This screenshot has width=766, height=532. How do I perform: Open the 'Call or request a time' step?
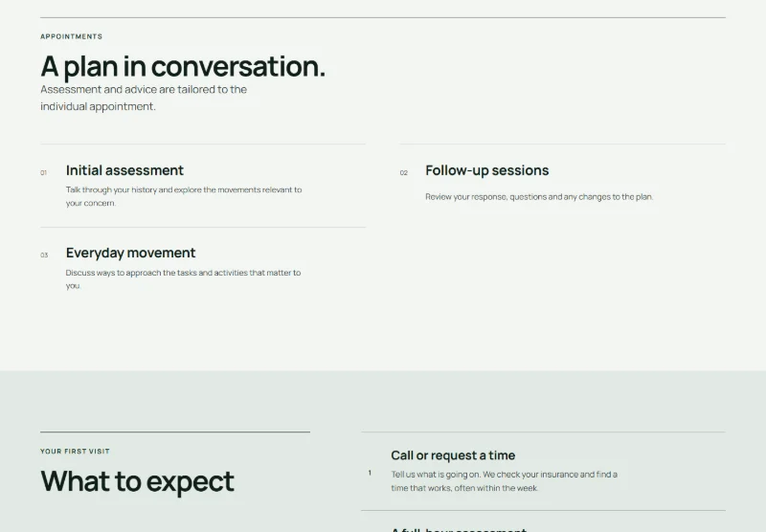453,455
